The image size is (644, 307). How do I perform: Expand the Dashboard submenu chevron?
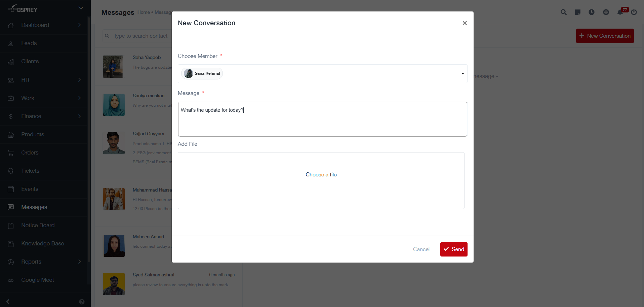click(x=80, y=25)
